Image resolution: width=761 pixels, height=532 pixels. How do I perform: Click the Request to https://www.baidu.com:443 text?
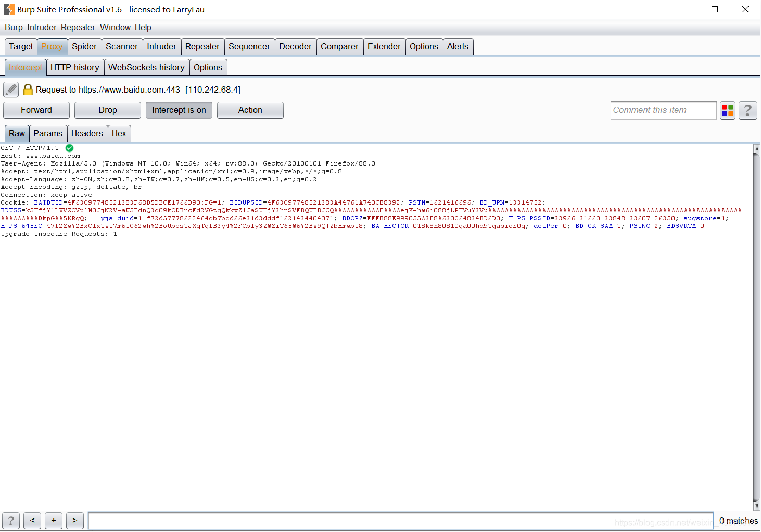(x=108, y=90)
